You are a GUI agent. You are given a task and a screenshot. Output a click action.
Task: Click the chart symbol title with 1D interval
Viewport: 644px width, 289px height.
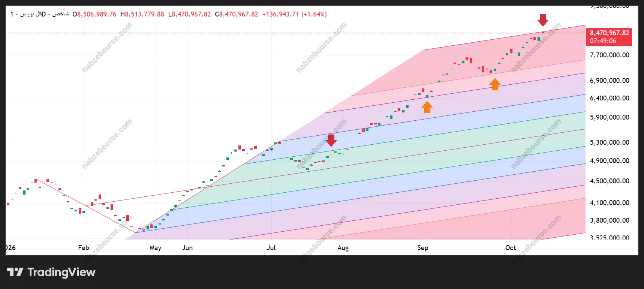pyautogui.click(x=39, y=14)
